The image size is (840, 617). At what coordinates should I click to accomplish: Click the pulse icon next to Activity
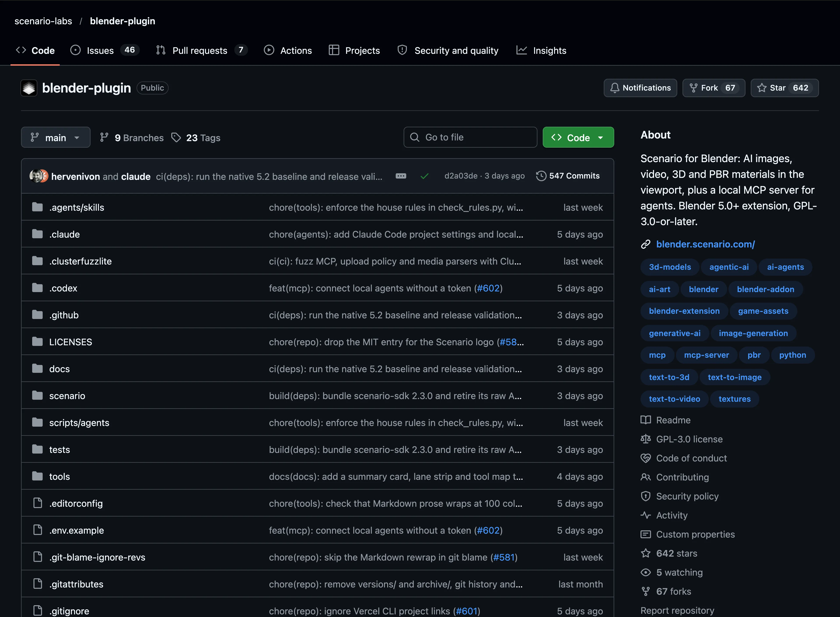click(x=646, y=515)
